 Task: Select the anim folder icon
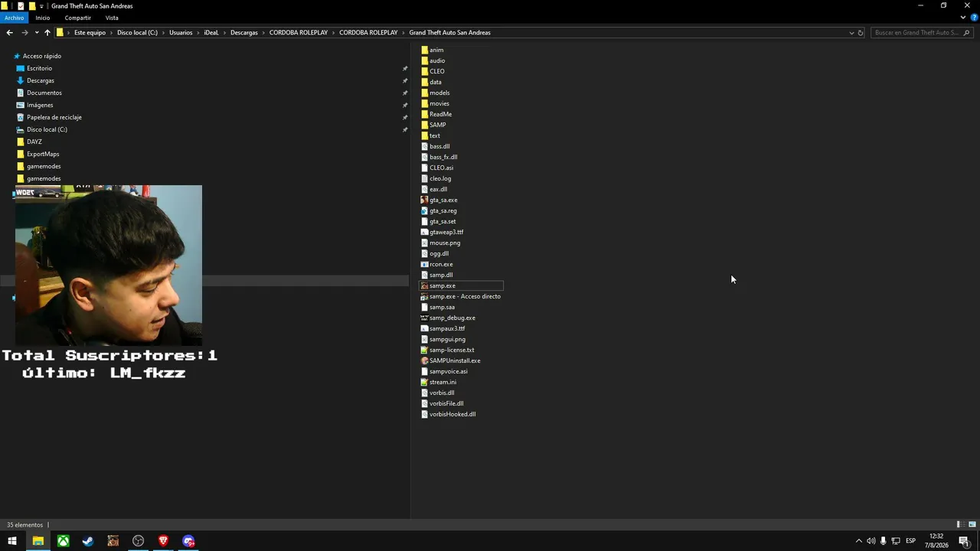pyautogui.click(x=424, y=50)
